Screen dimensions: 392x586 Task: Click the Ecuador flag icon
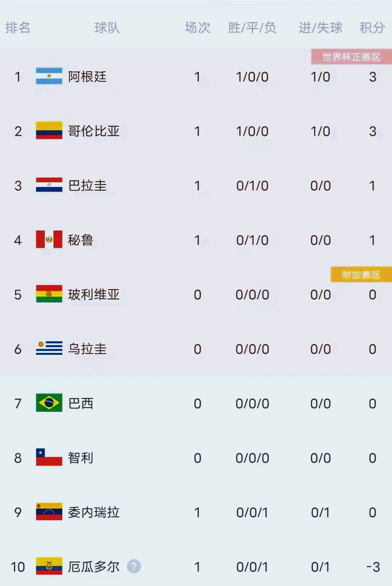pyautogui.click(x=49, y=566)
